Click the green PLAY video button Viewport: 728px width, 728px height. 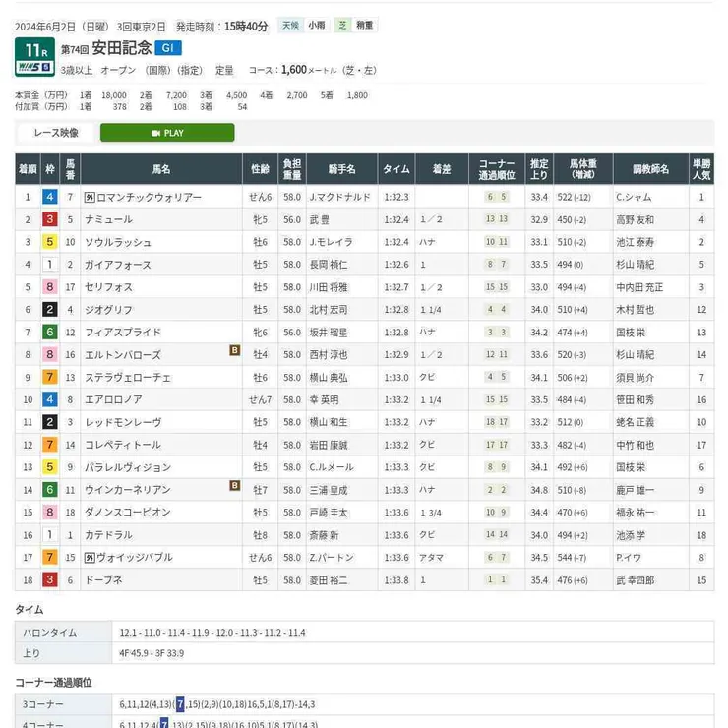[x=167, y=133]
